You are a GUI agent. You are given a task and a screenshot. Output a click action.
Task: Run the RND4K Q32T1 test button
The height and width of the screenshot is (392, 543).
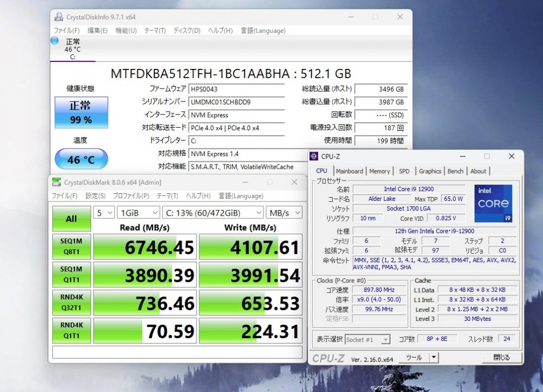pyautogui.click(x=71, y=302)
